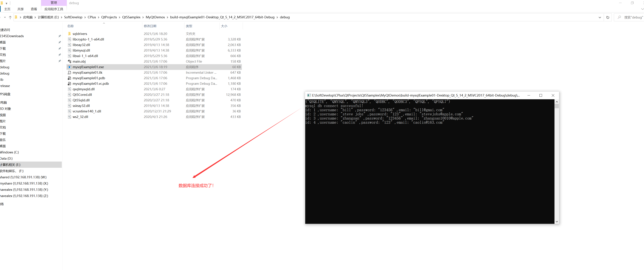Navigate to SoftDevelop via the breadcrumb
The width and height of the screenshot is (644, 270).
tap(73, 17)
